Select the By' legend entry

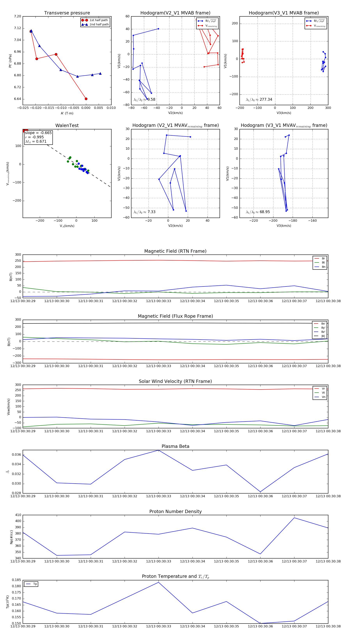tap(320, 328)
